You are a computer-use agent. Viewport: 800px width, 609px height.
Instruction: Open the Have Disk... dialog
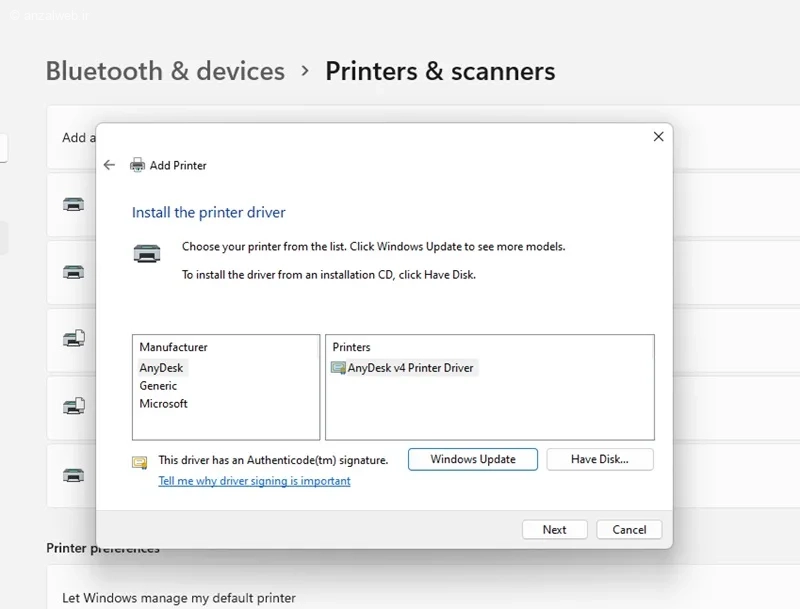pyautogui.click(x=599, y=459)
